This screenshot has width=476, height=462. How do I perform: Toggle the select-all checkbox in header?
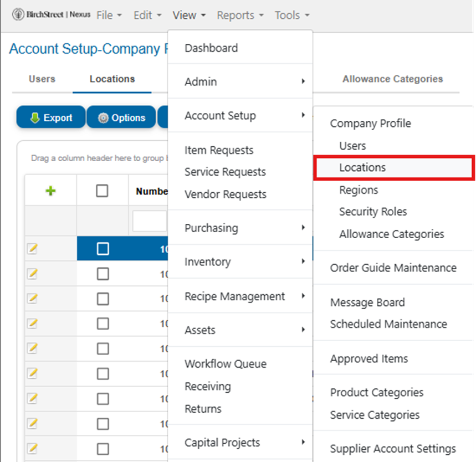pos(103,191)
